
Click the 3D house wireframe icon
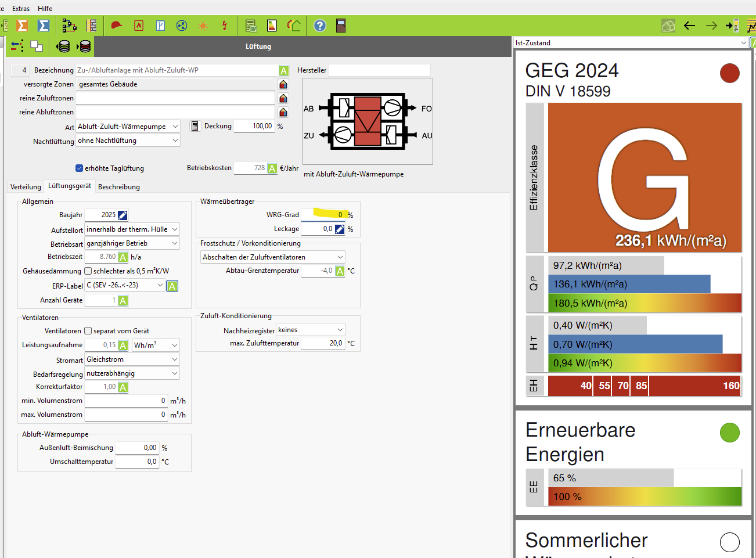(668, 26)
